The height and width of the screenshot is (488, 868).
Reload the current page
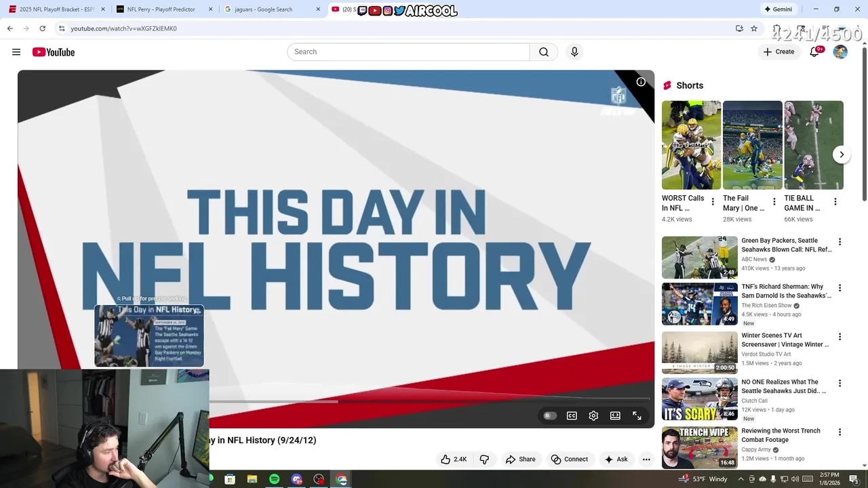[x=42, y=28]
